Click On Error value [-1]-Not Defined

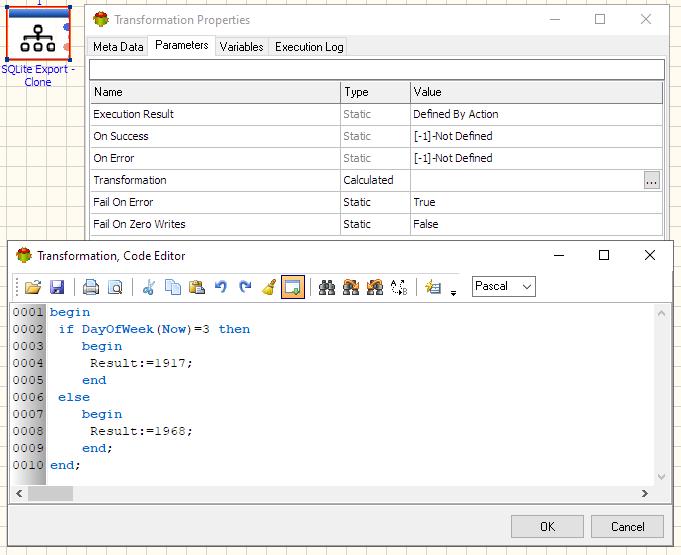(x=453, y=159)
